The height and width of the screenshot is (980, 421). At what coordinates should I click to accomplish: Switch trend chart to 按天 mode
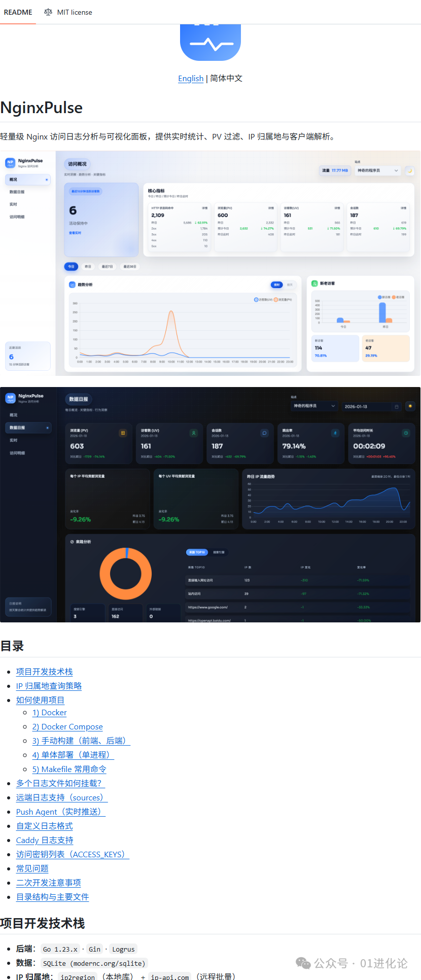[x=290, y=285]
